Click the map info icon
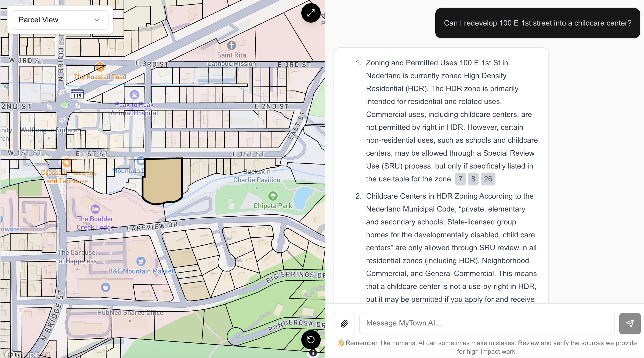Viewport: 644px width, 358px height. point(313,353)
